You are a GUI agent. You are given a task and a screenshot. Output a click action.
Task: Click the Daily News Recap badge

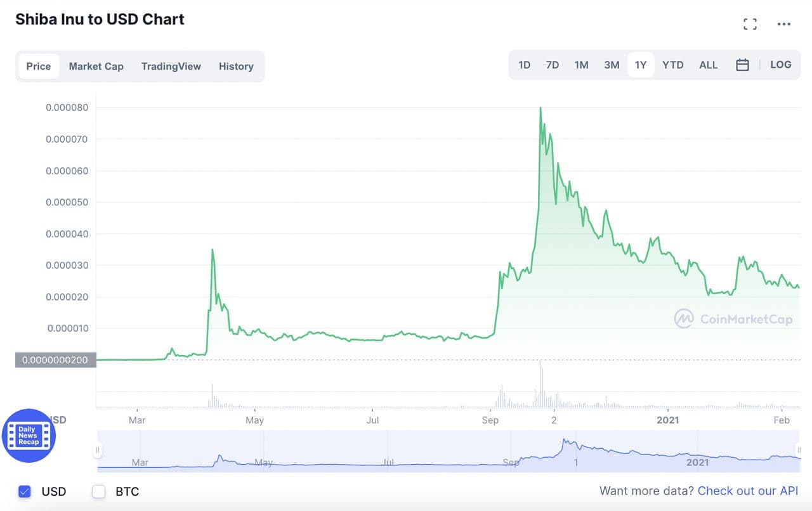click(x=29, y=435)
